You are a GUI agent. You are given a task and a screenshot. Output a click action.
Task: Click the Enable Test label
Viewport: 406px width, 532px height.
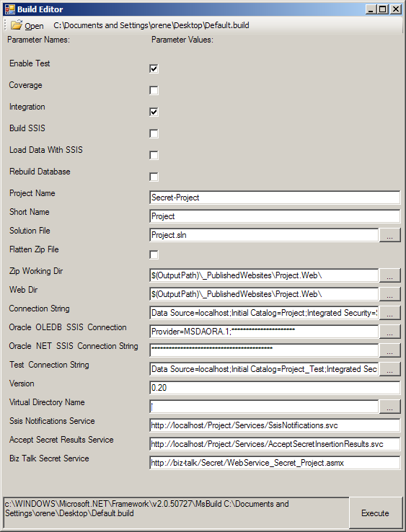[30, 63]
